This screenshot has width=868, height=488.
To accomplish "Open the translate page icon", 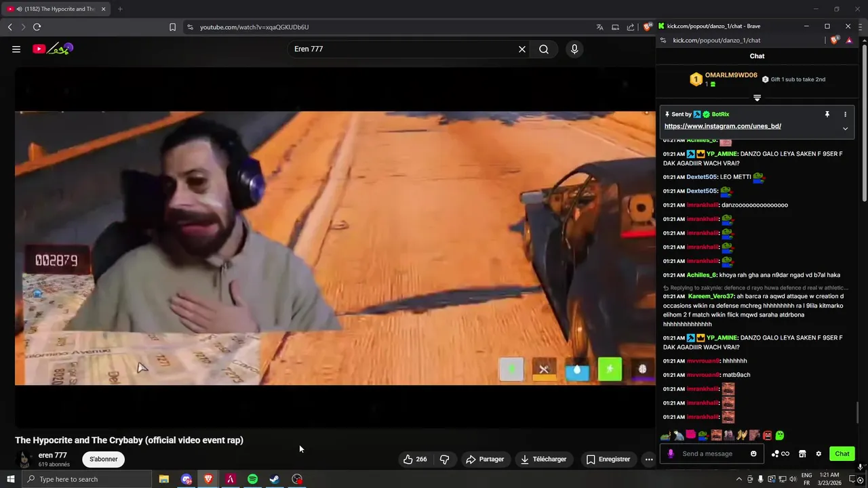I will pyautogui.click(x=599, y=27).
